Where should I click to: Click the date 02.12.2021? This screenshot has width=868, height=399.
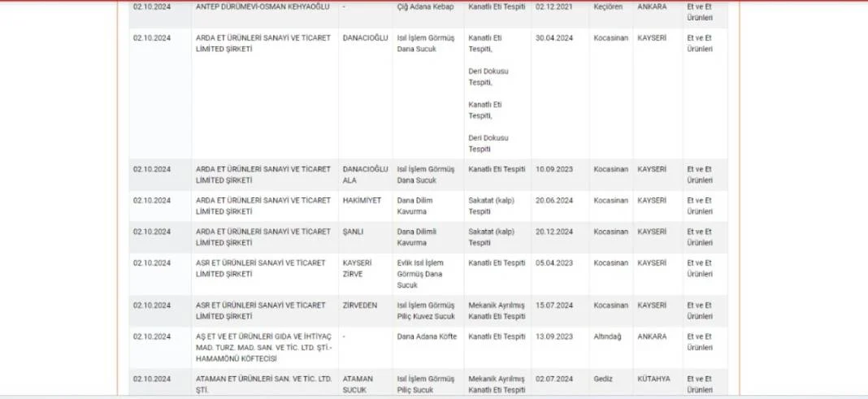(553, 7)
